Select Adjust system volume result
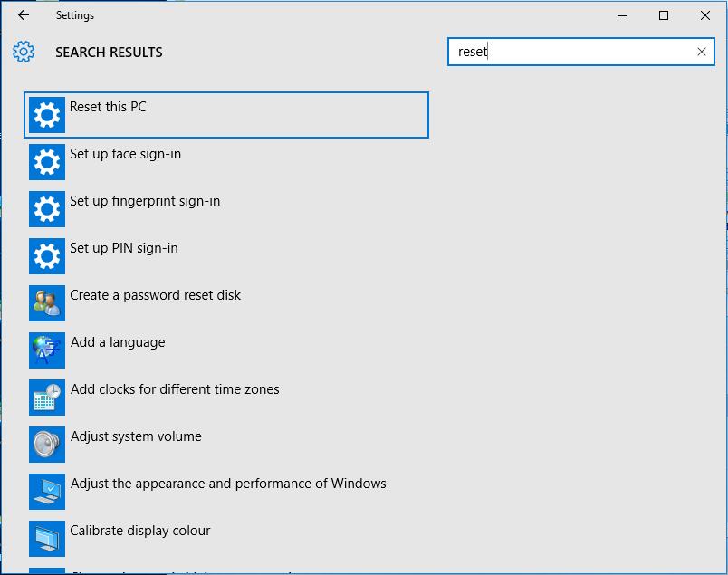This screenshot has width=728, height=575. 226,445
